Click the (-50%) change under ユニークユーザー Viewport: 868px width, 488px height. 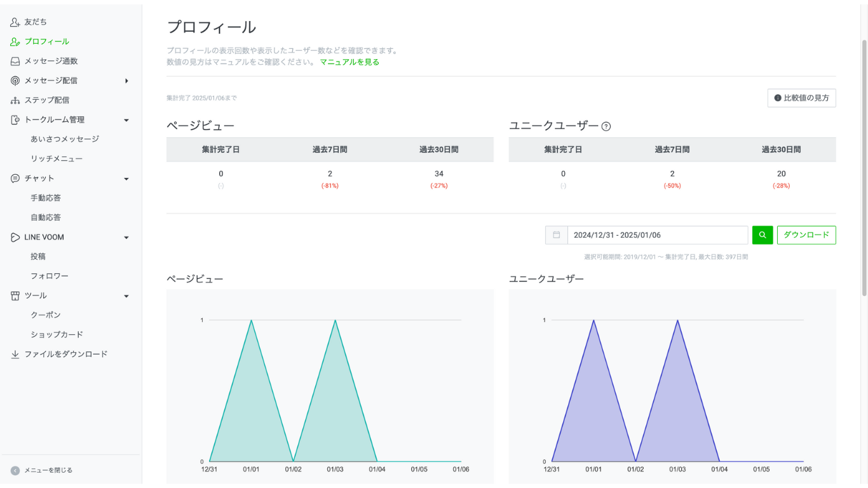pos(672,186)
